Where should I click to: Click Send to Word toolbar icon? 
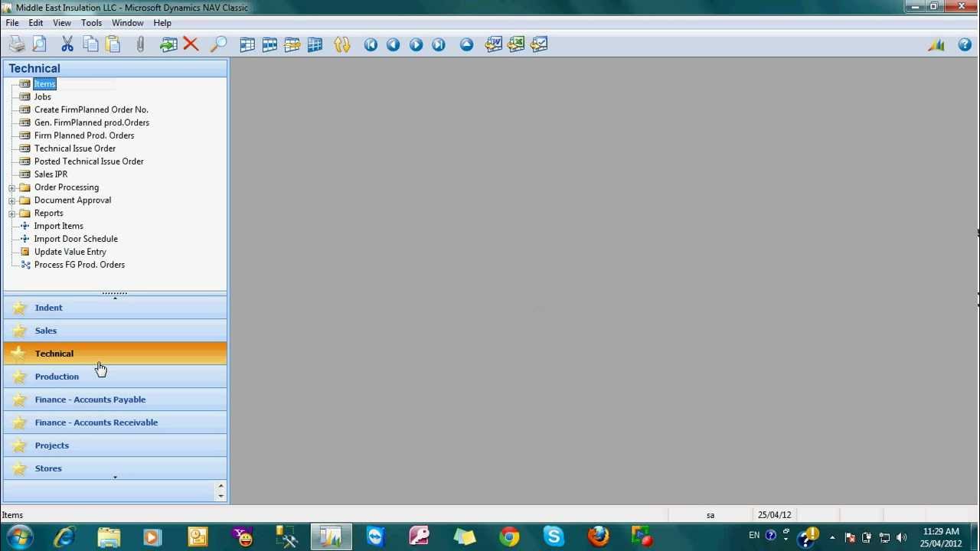pyautogui.click(x=494, y=44)
